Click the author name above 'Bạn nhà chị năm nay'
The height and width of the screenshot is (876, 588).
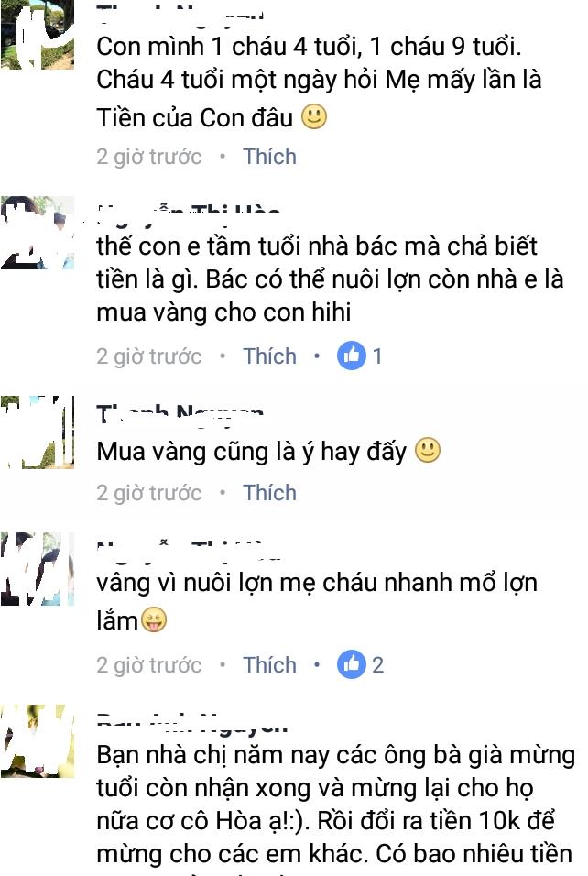pos(192,723)
